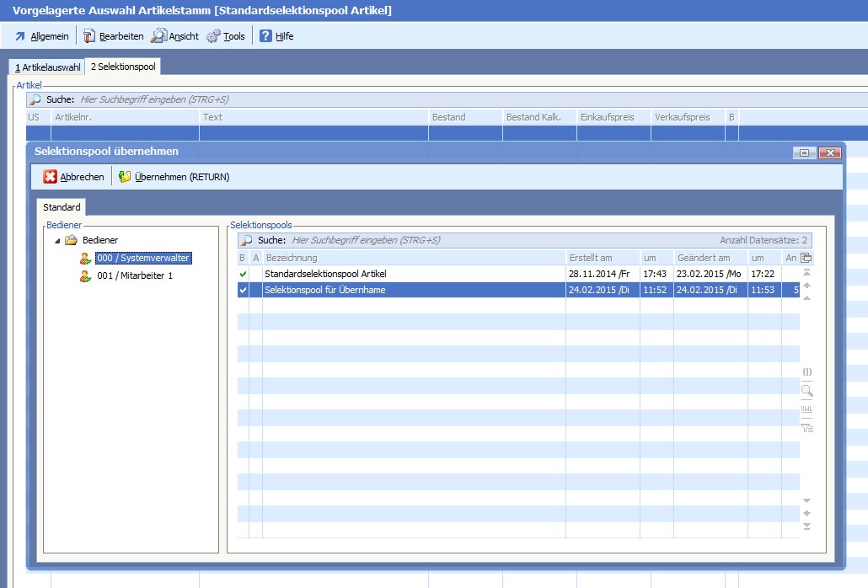
Task: Collapse the Bediener tree node
Action: tap(57, 241)
